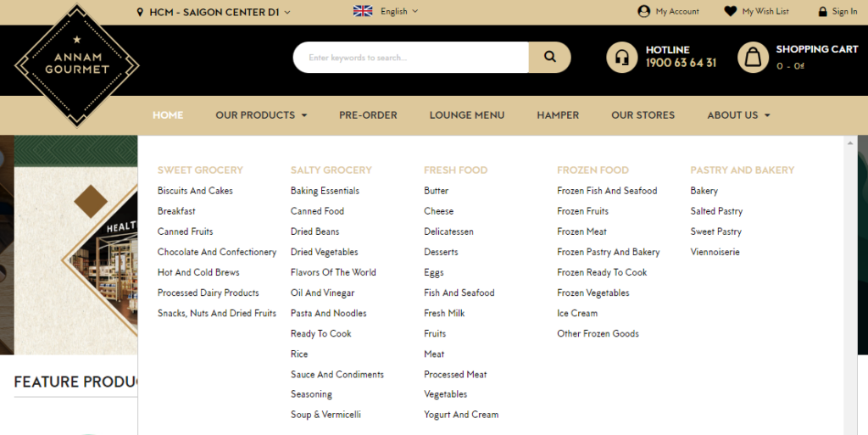
Task: Open Chocolate And Confectionery category link
Action: [217, 252]
